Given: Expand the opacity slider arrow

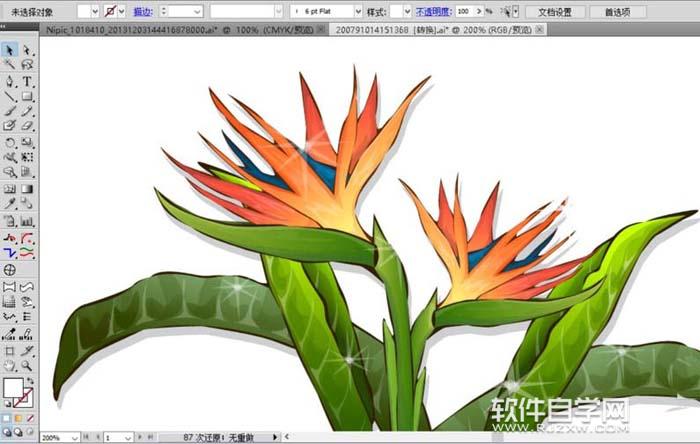Looking at the screenshot, I should [x=479, y=11].
